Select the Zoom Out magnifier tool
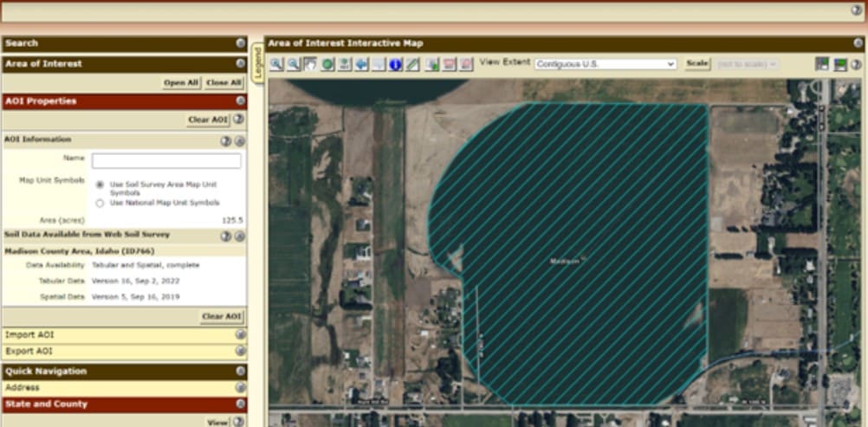The image size is (868, 427). [294, 64]
